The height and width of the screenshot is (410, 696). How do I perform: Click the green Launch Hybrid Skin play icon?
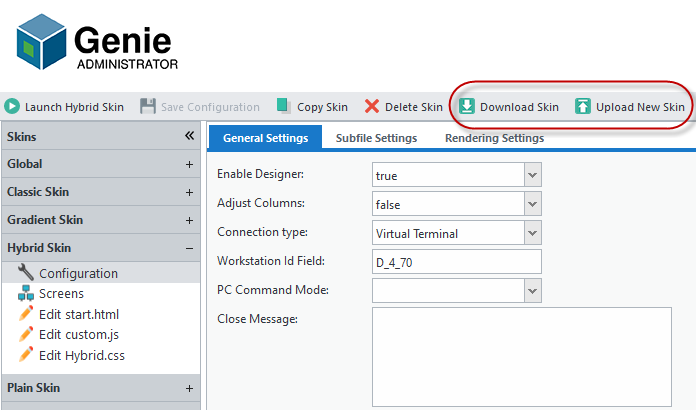[12, 106]
